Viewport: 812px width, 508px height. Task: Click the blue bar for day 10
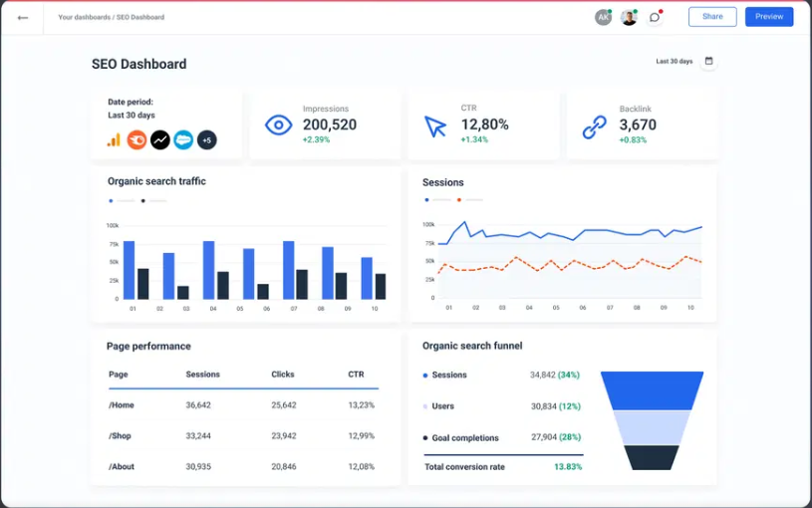367,279
